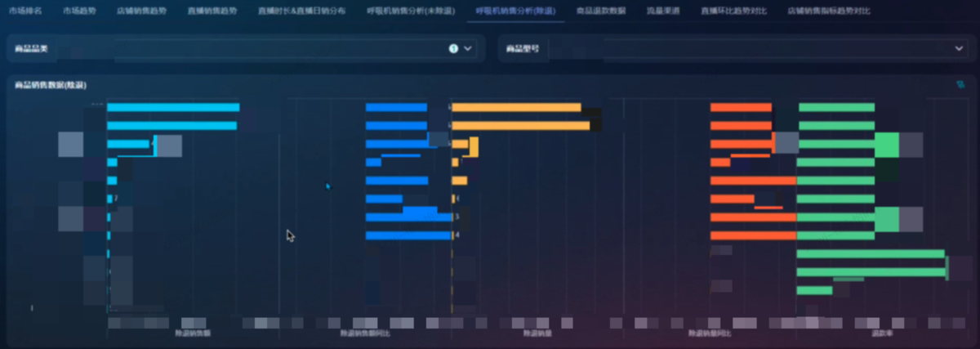Select the 直播时长&直播日销分布 tab
The height and width of the screenshot is (349, 980).
[x=301, y=11]
